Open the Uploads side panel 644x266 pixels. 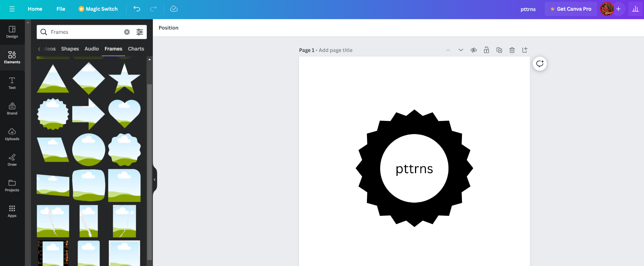tap(12, 134)
